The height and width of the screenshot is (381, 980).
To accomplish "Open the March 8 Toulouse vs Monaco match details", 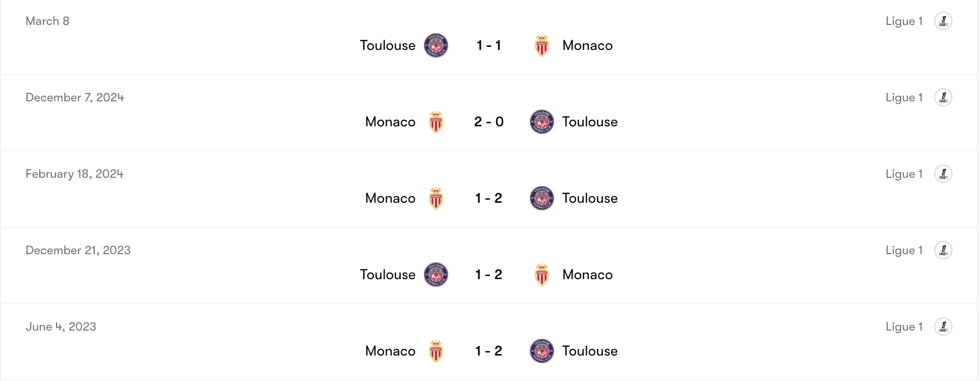I will tap(488, 45).
